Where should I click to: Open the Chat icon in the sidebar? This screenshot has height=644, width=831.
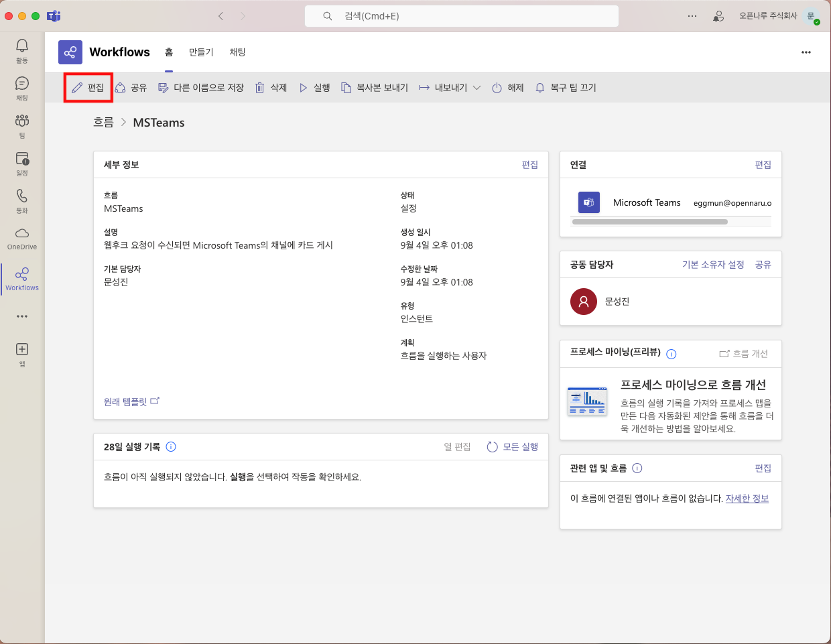22,87
